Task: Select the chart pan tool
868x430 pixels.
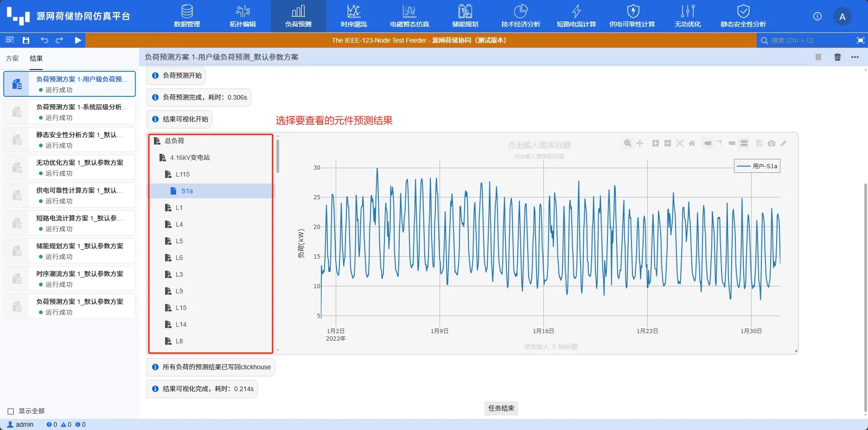Action: coord(640,143)
